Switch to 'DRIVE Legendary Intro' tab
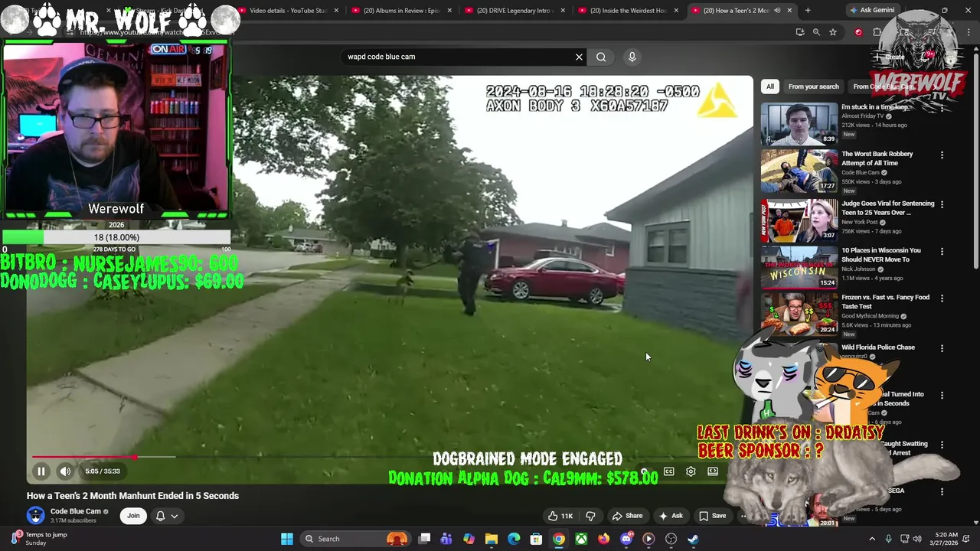The height and width of the screenshot is (551, 980). (x=514, y=10)
